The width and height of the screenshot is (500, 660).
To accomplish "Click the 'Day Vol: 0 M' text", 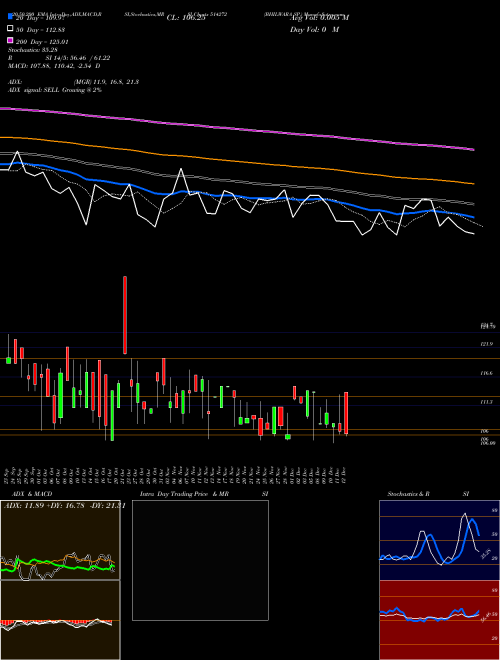I will coord(314,29).
